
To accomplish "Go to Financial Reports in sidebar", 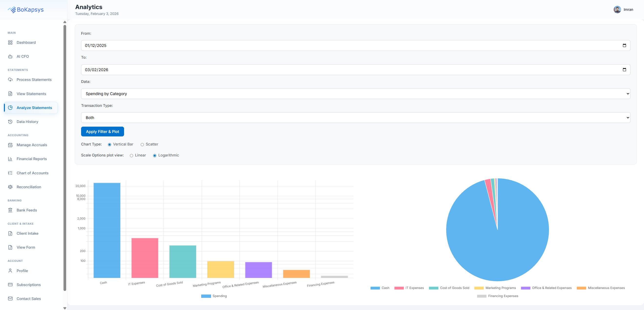I will (x=32, y=159).
